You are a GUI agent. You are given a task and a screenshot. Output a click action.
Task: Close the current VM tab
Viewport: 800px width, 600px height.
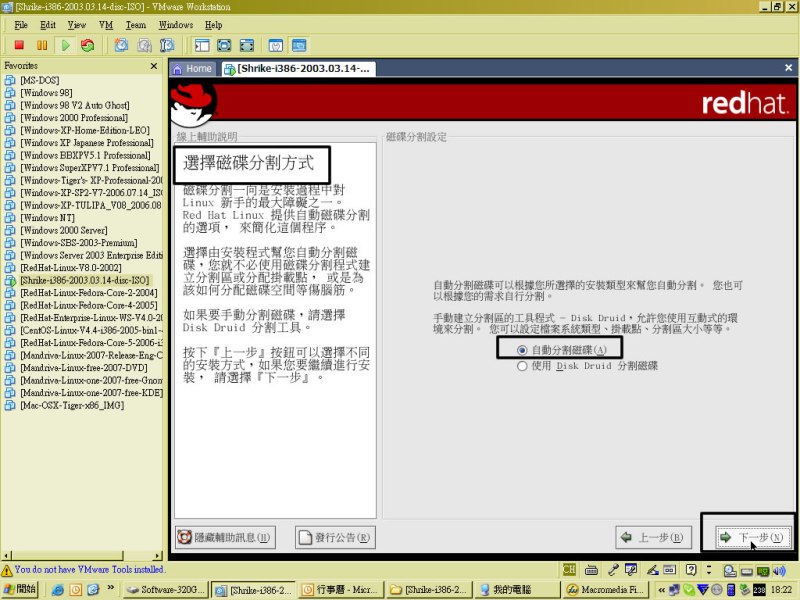coord(788,67)
